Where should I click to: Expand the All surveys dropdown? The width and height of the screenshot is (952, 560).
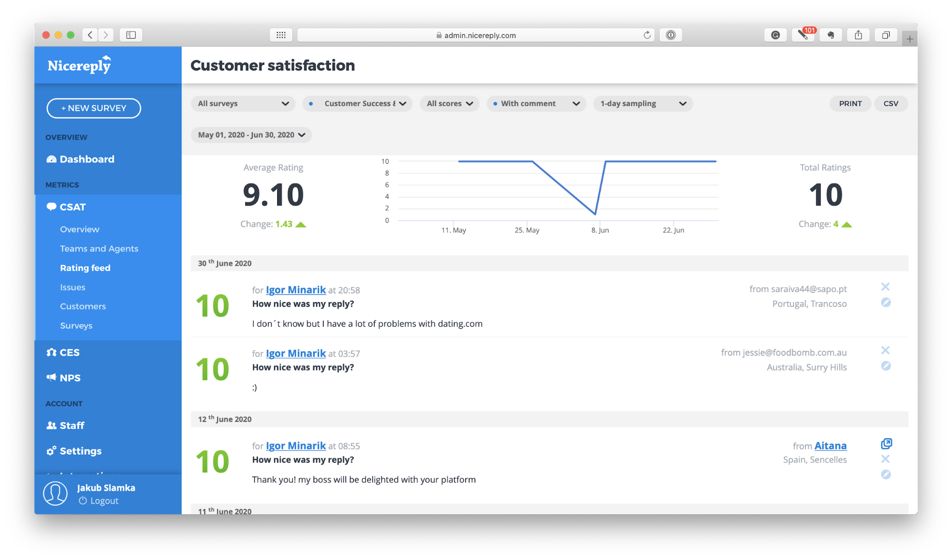tap(243, 103)
